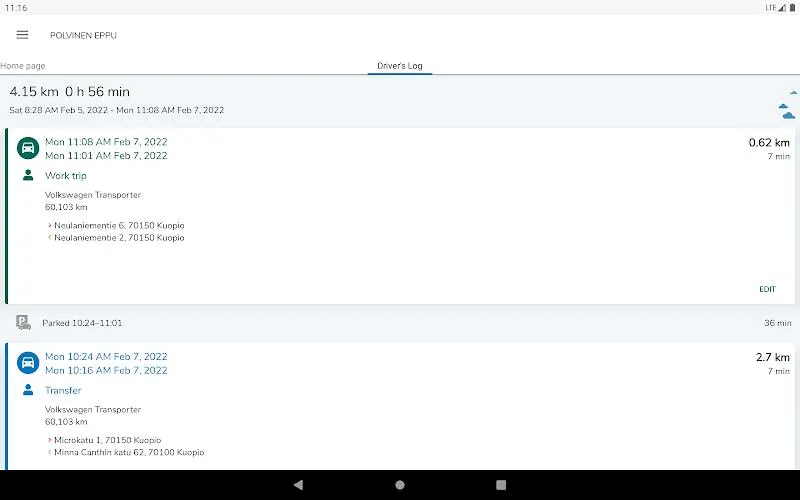800x500 pixels.
Task: Open the Transfer trip label
Action: [x=63, y=390]
